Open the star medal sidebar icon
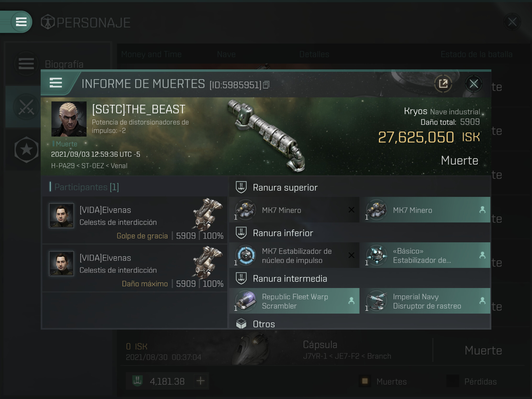 [27, 150]
